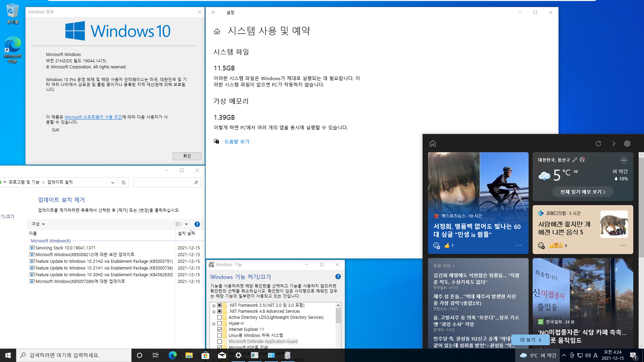This screenshot has height=362, width=644.
Task: Show hidden system tray icons
Action: (x=564, y=355)
